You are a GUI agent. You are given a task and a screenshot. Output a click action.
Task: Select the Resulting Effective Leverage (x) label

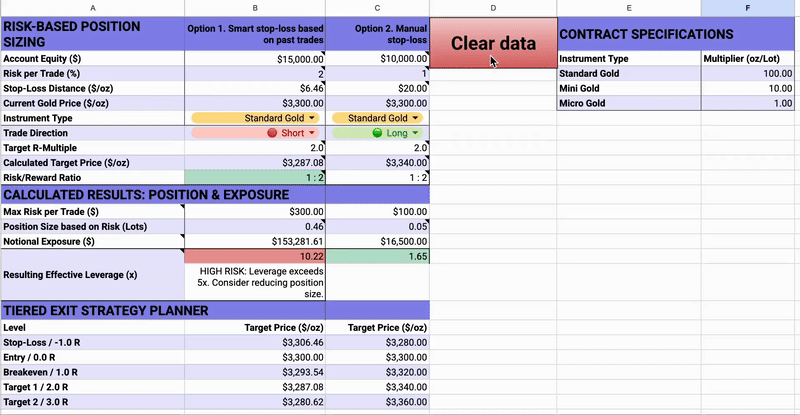pos(92,275)
